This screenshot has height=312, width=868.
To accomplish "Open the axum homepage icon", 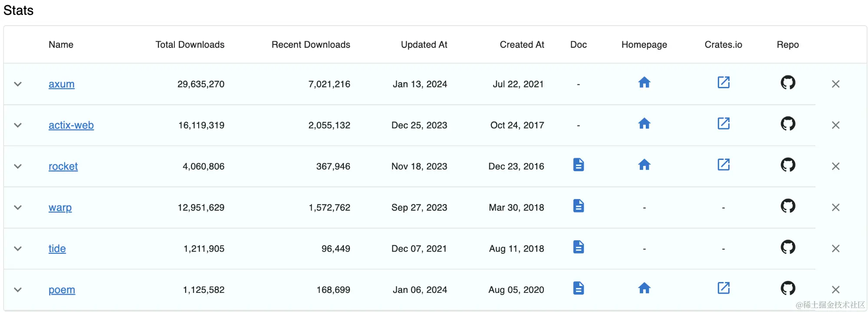I will tap(644, 83).
